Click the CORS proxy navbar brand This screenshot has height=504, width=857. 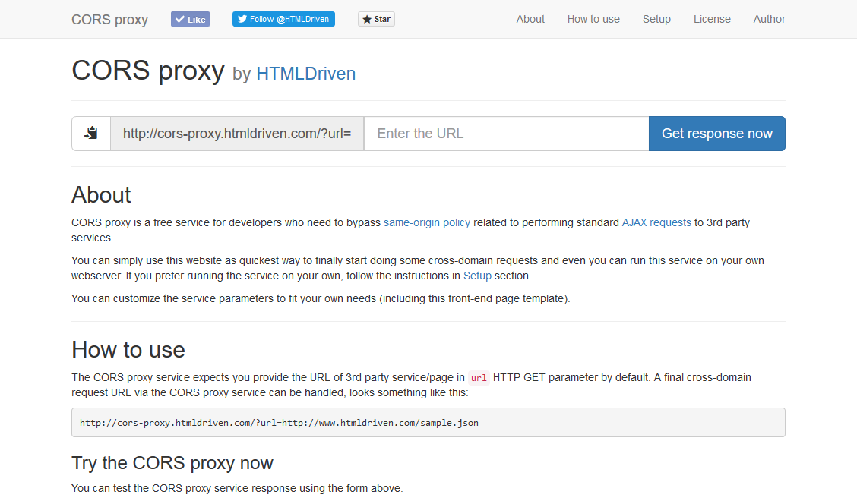click(x=110, y=20)
